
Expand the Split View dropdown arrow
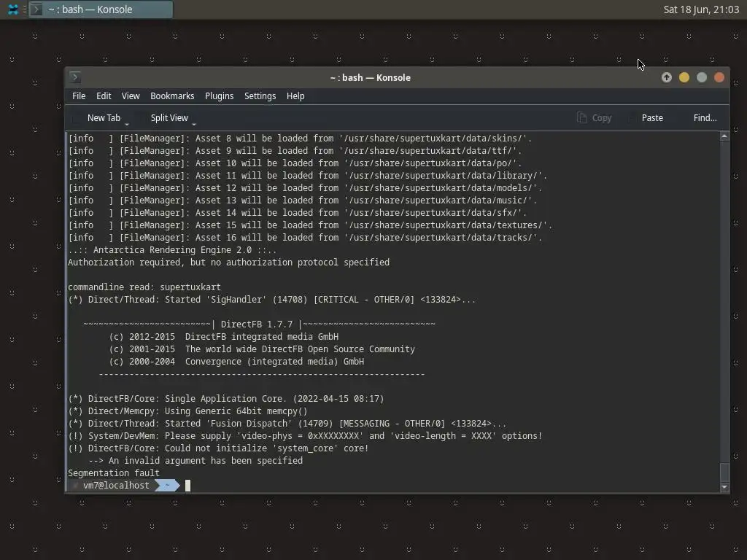click(x=194, y=123)
